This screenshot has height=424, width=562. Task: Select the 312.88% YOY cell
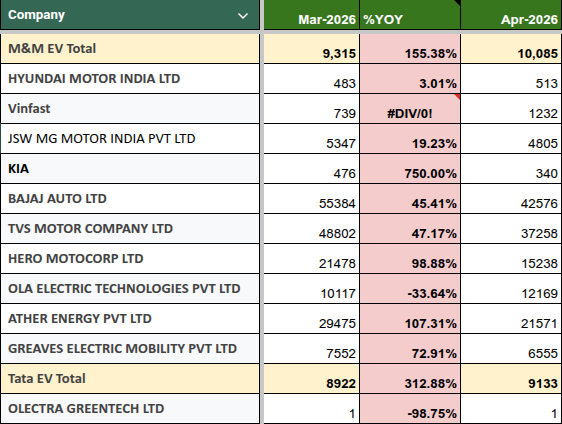(x=410, y=379)
